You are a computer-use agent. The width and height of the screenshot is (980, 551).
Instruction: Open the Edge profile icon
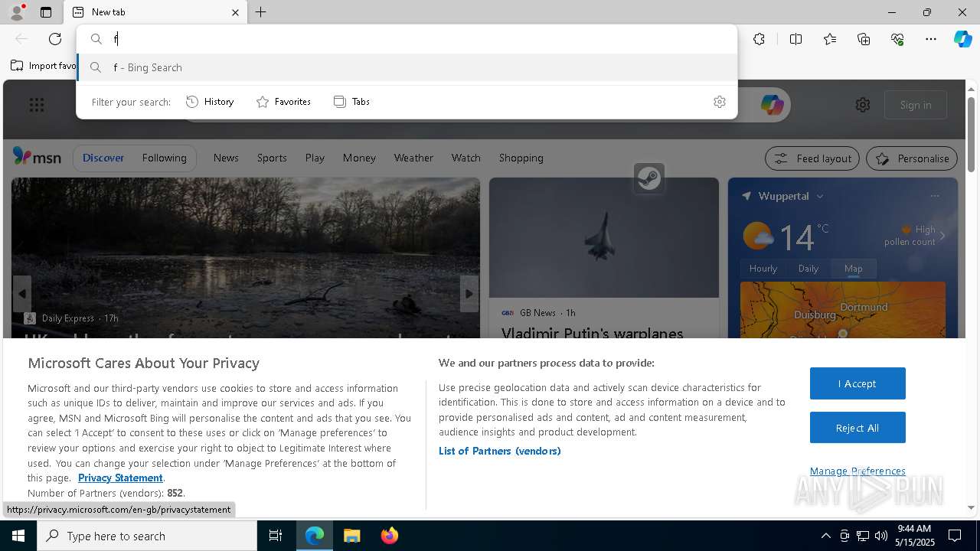click(16, 12)
